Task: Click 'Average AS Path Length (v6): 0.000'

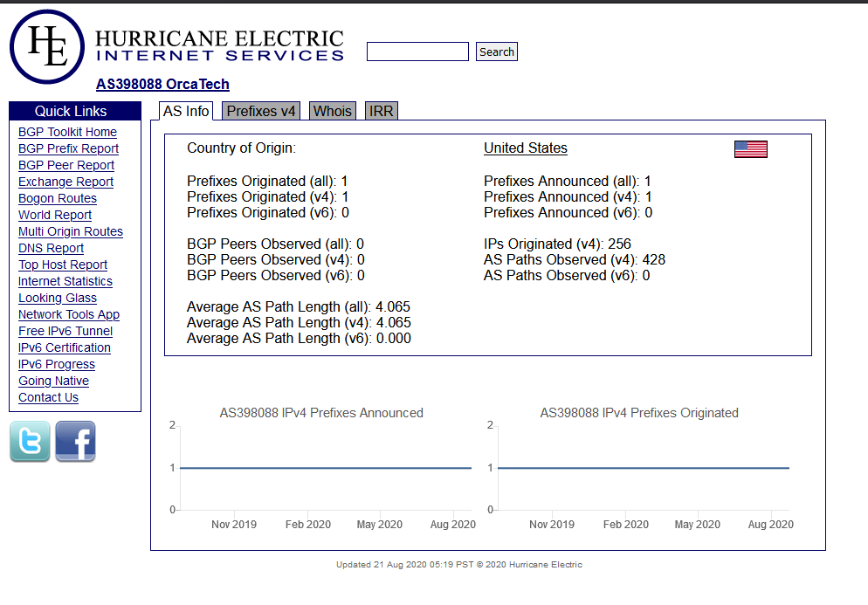Action: 299,338
